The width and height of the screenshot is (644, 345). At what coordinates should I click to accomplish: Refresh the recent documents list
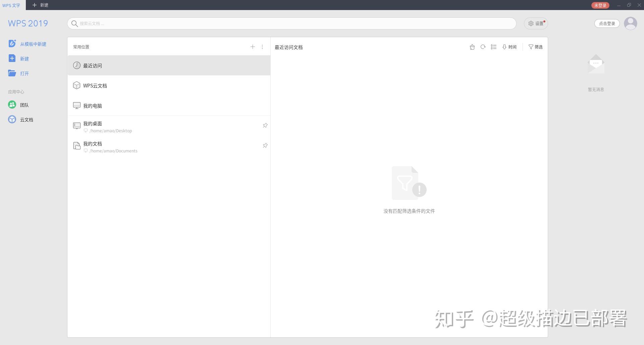pyautogui.click(x=483, y=47)
